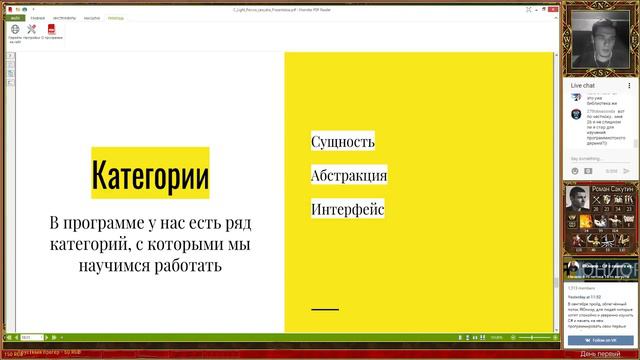
Task: Switch to the Главная ribbon tab
Action: pos(38,18)
